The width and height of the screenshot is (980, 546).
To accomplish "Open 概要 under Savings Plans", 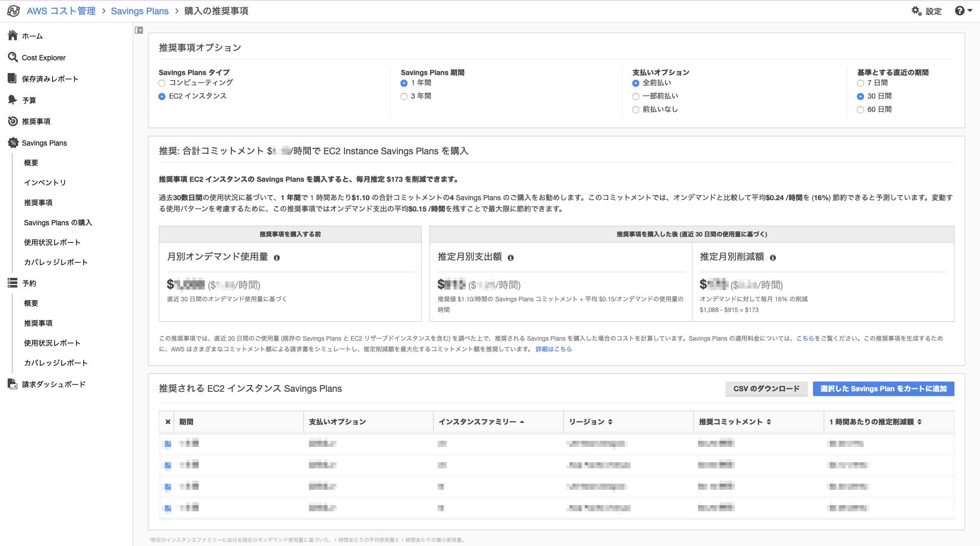I will pos(31,163).
